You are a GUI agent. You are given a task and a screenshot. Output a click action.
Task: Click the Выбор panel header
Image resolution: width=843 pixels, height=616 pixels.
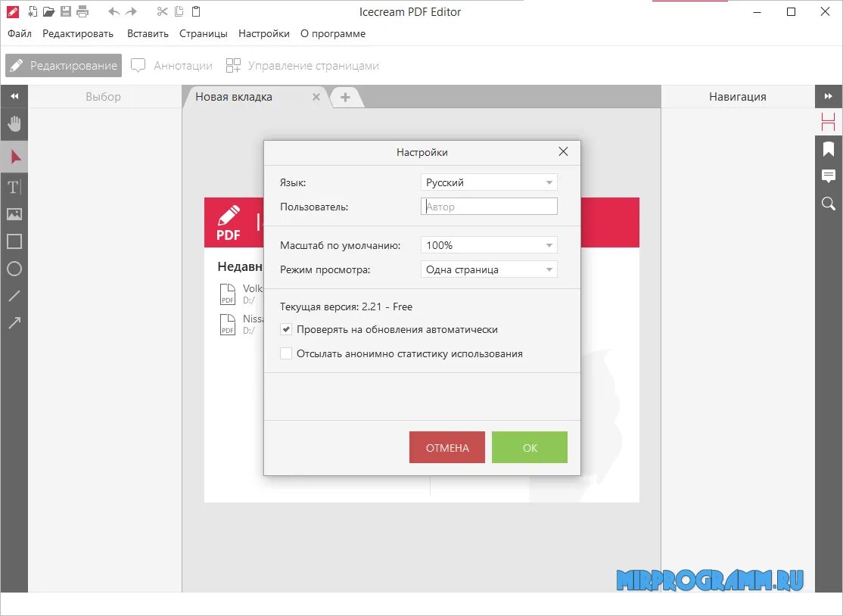pos(103,97)
